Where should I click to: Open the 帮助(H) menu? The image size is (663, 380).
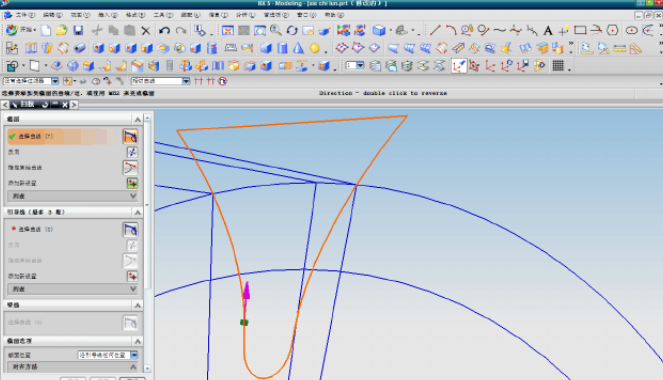coord(334,15)
